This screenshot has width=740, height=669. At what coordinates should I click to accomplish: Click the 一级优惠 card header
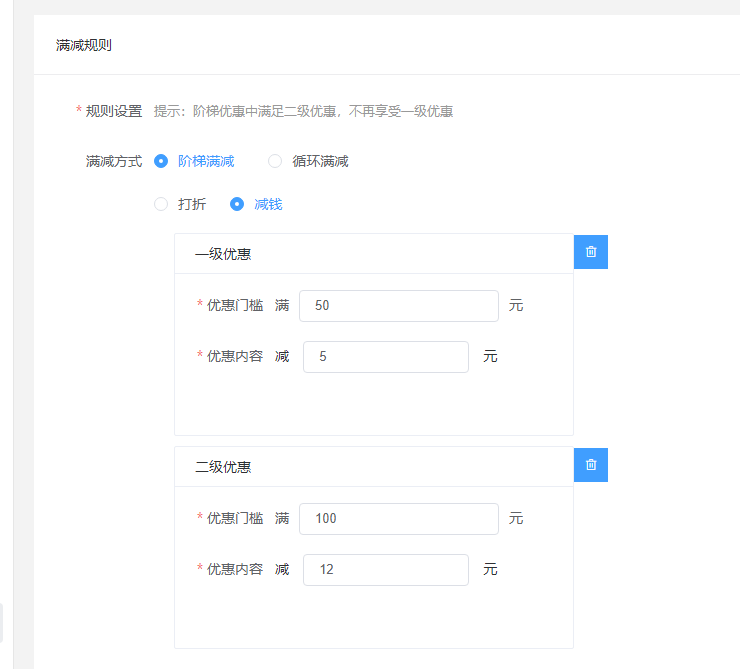(x=374, y=254)
